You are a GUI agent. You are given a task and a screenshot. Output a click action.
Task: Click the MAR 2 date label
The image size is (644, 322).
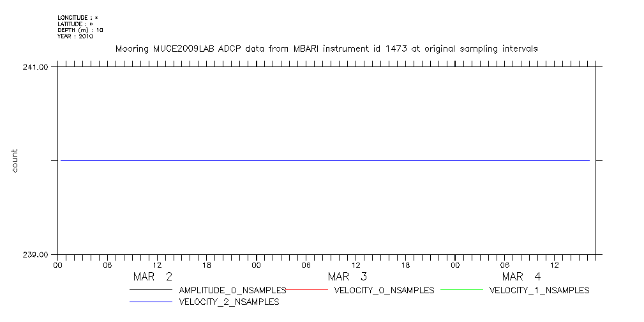pos(153,277)
